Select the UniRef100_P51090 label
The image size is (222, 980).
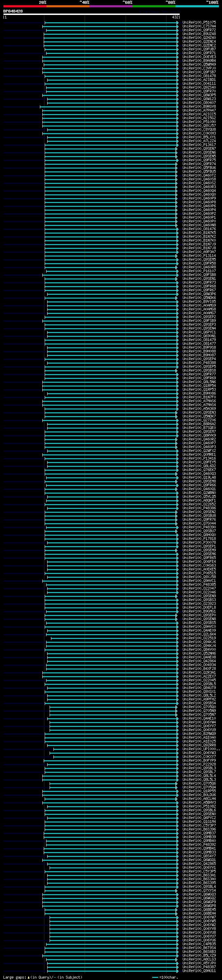click(199, 122)
